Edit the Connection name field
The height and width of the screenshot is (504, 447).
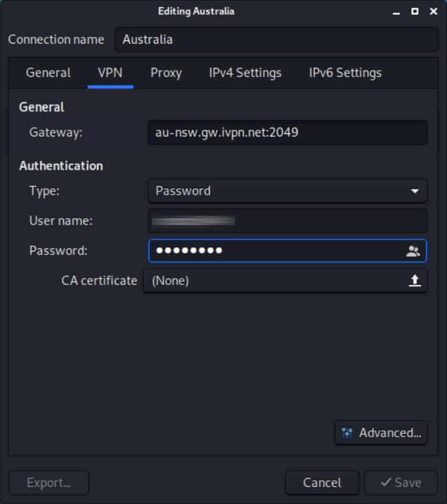pyautogui.click(x=277, y=39)
